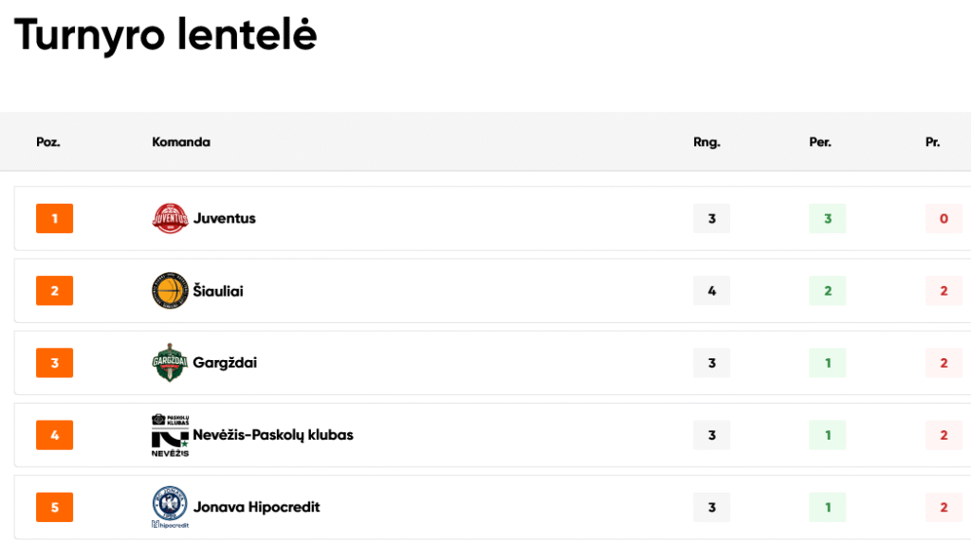Click the Pr. column header

933,142
